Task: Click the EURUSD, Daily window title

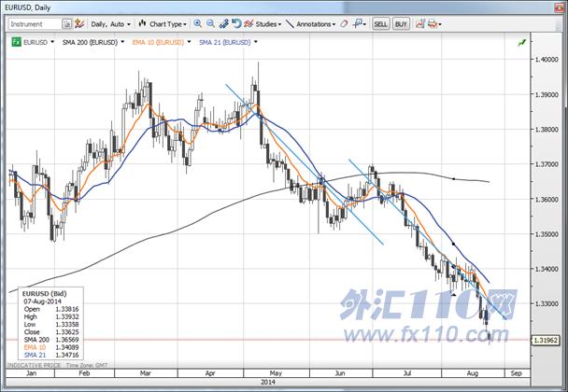Action: click(27, 7)
